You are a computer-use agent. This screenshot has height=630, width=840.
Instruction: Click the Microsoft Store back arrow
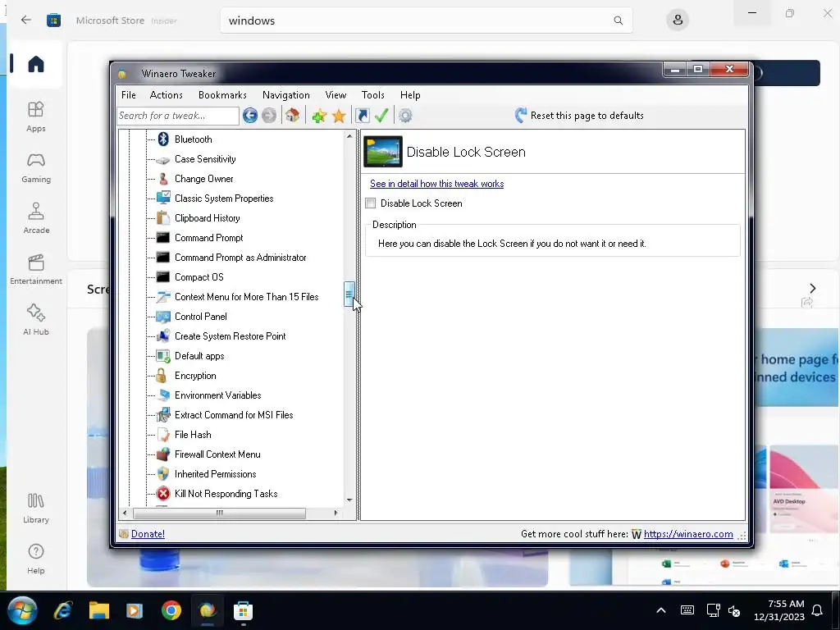pos(25,20)
